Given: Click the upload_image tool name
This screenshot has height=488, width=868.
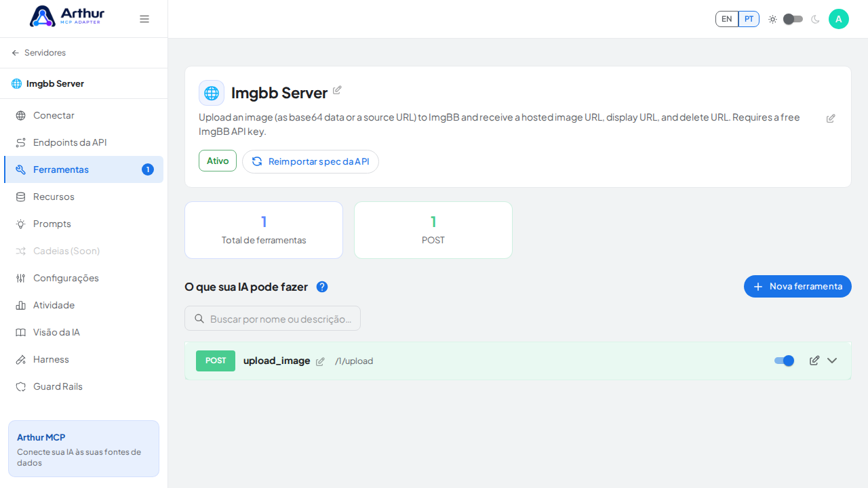Looking at the screenshot, I should click(277, 361).
